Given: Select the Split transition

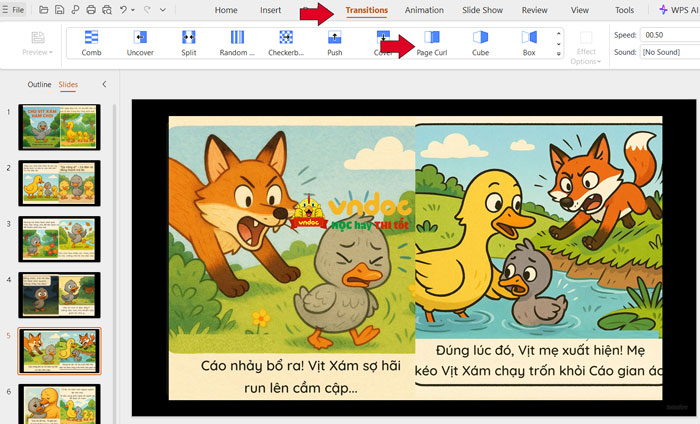Looking at the screenshot, I should pyautogui.click(x=189, y=43).
